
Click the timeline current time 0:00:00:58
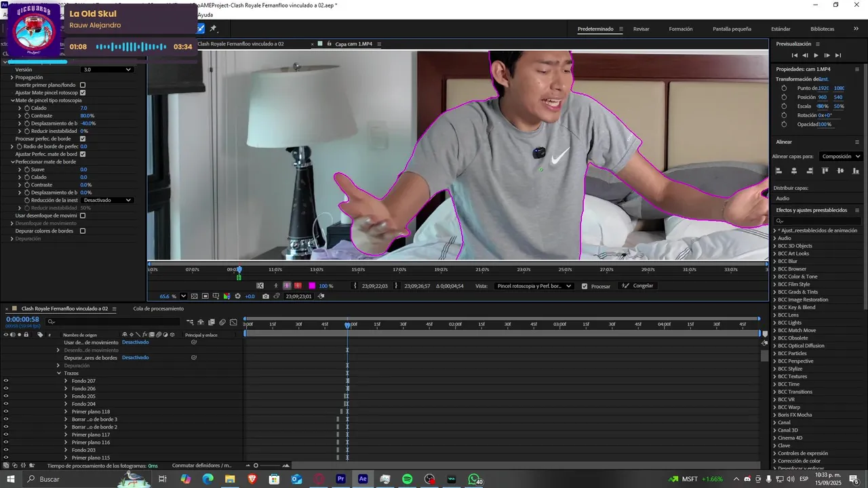coord(22,319)
